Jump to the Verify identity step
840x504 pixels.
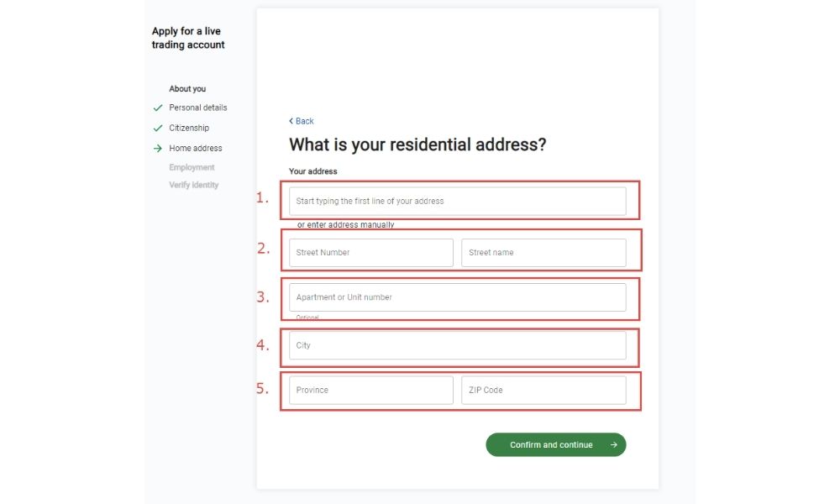click(x=193, y=185)
